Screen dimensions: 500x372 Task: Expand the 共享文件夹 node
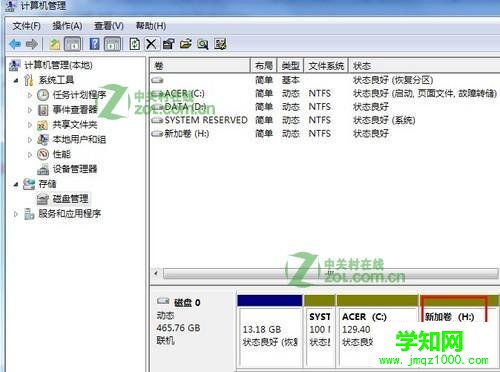click(x=30, y=125)
